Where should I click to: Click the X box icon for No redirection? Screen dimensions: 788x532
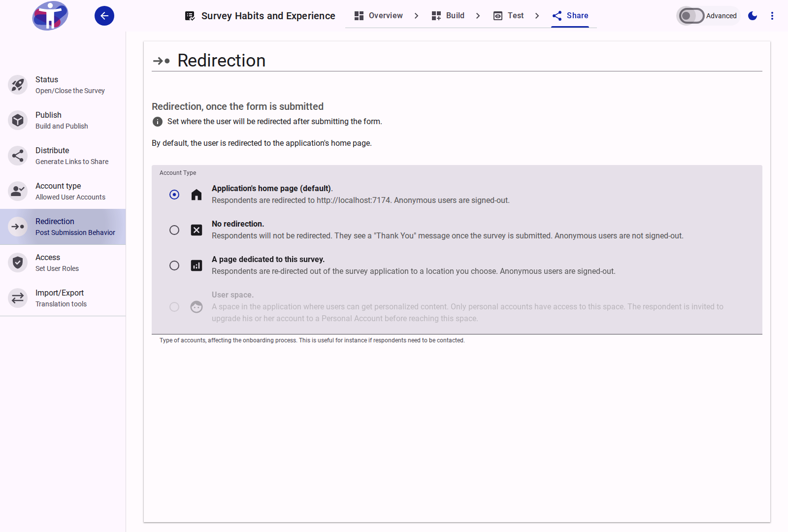197,230
